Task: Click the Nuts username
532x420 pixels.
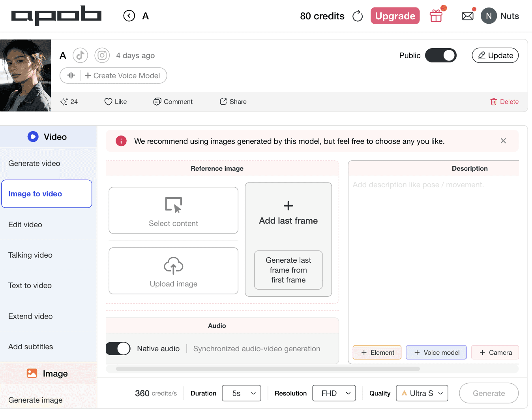Action: (510, 16)
